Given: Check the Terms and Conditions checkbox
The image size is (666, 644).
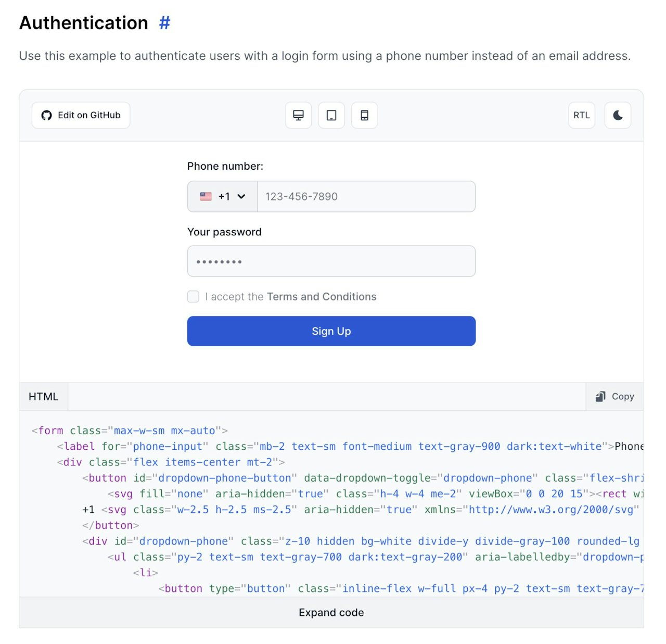Looking at the screenshot, I should pyautogui.click(x=193, y=297).
